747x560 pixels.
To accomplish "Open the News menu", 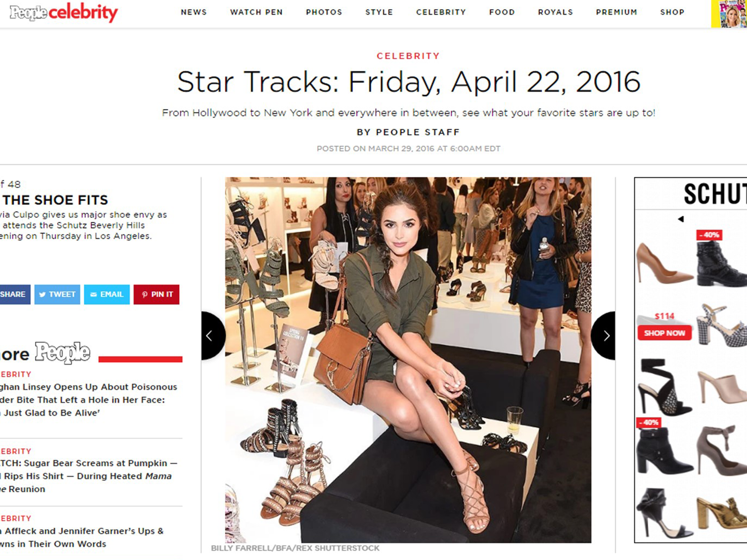I will [194, 12].
